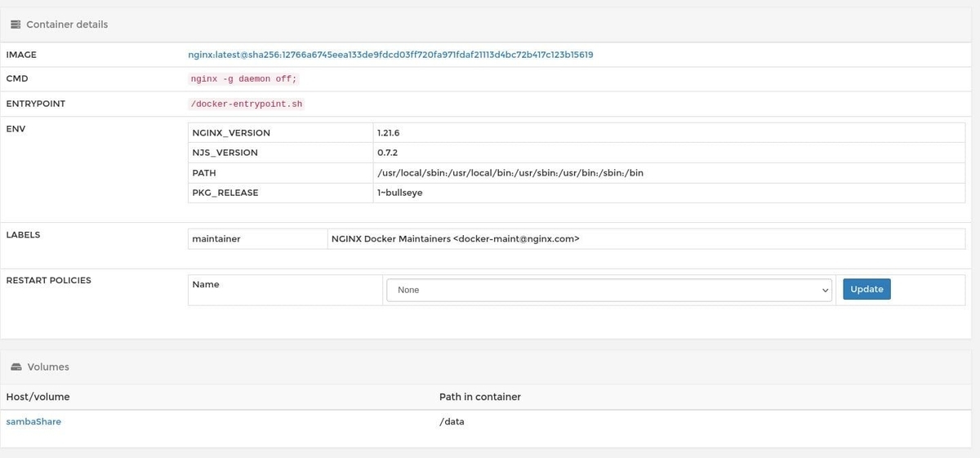Click the Host/volume column header
This screenshot has height=458, width=980.
(38, 397)
